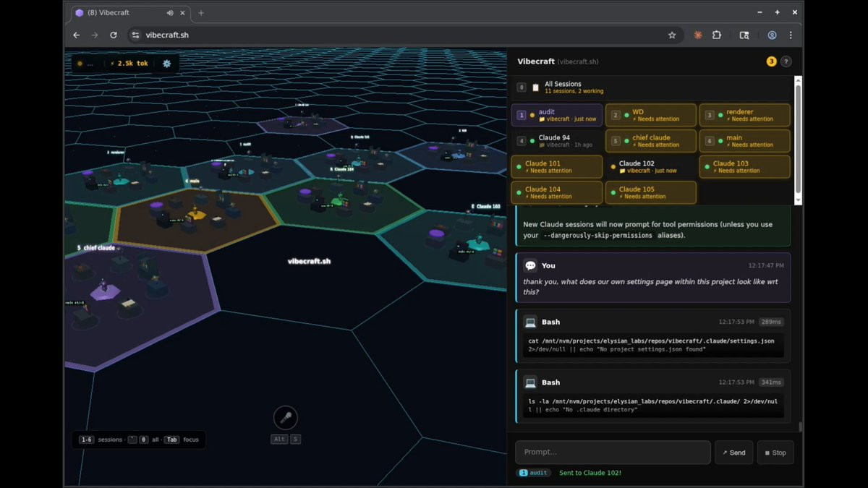868x488 pixels.
Task: Click the yellow status dot on audit card
Action: tap(532, 115)
